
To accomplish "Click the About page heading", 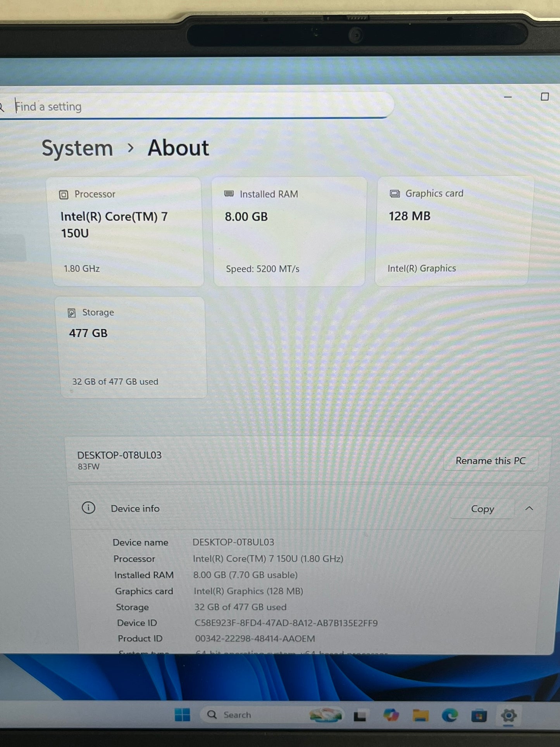I will [178, 148].
